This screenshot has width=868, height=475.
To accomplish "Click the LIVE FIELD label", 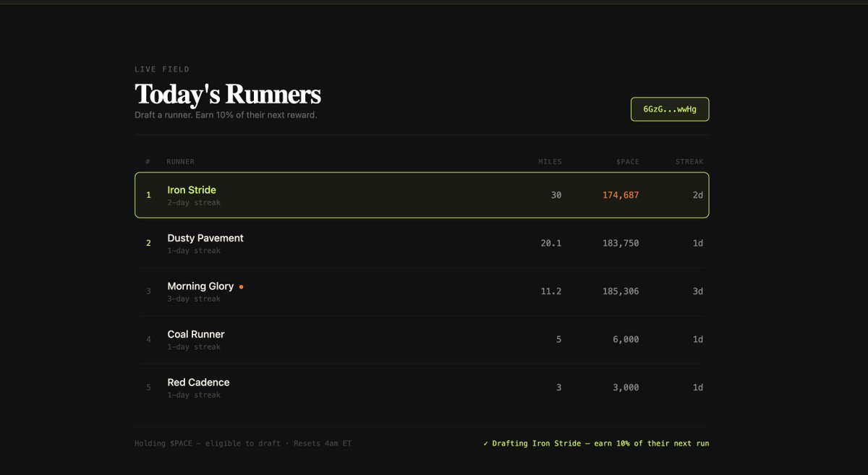I will tap(162, 69).
